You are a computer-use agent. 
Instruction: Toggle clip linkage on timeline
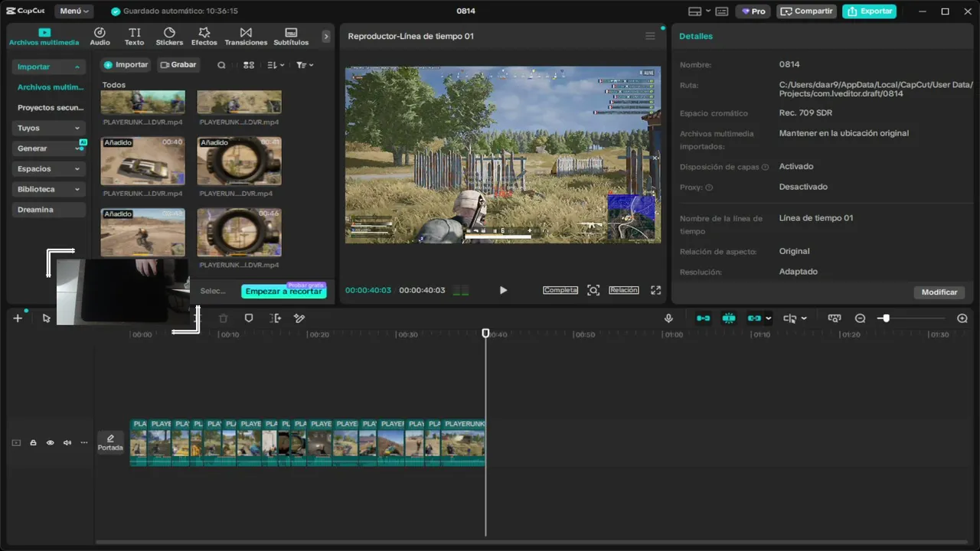[x=754, y=318]
